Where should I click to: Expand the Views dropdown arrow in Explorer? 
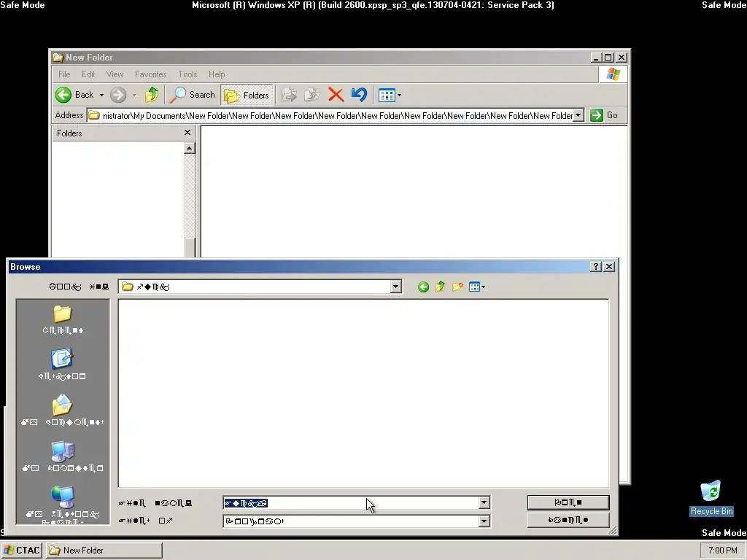click(399, 96)
